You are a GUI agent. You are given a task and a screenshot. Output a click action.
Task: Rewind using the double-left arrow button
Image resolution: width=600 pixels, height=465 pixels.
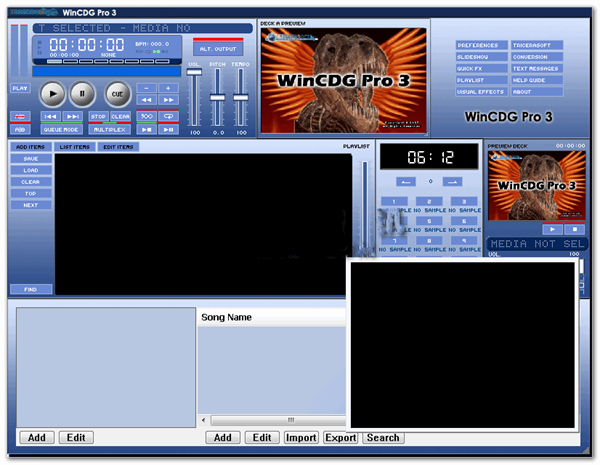tap(146, 100)
